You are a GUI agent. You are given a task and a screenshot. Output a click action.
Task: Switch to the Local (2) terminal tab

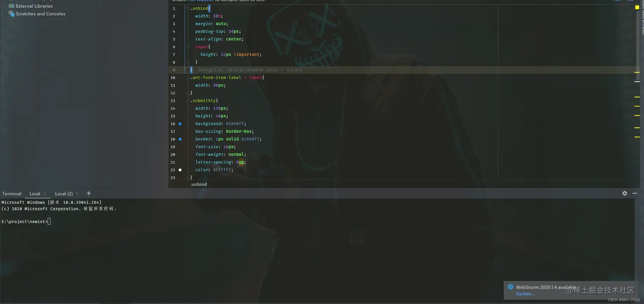(64, 194)
